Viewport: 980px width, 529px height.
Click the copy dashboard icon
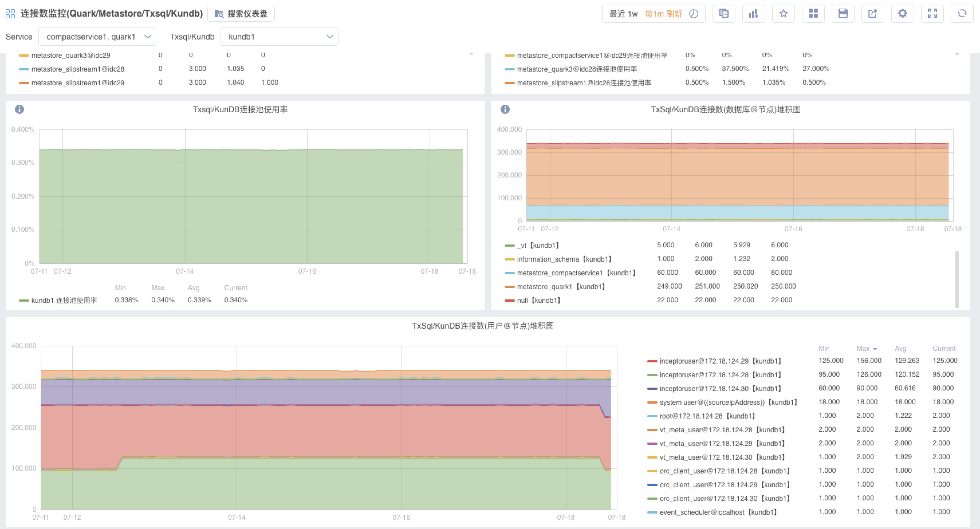point(724,14)
